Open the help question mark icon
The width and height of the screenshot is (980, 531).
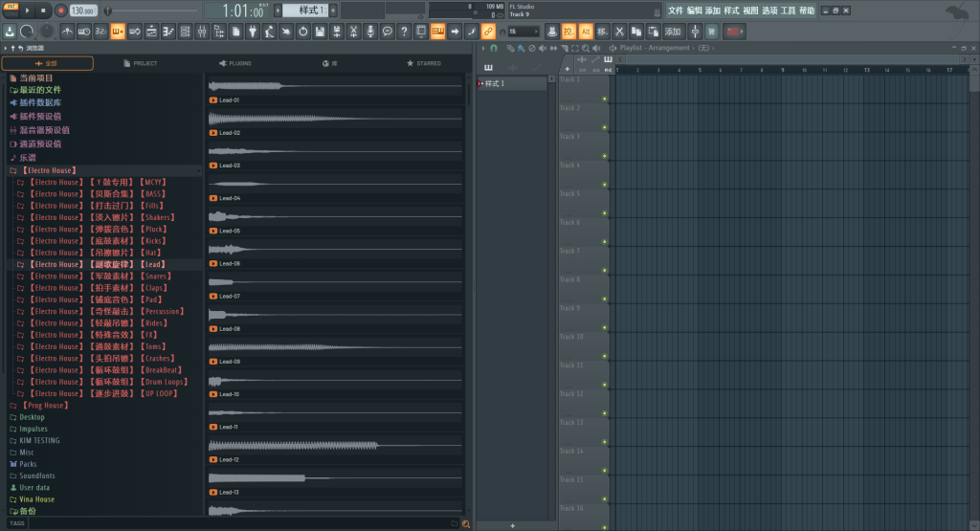pos(405,32)
